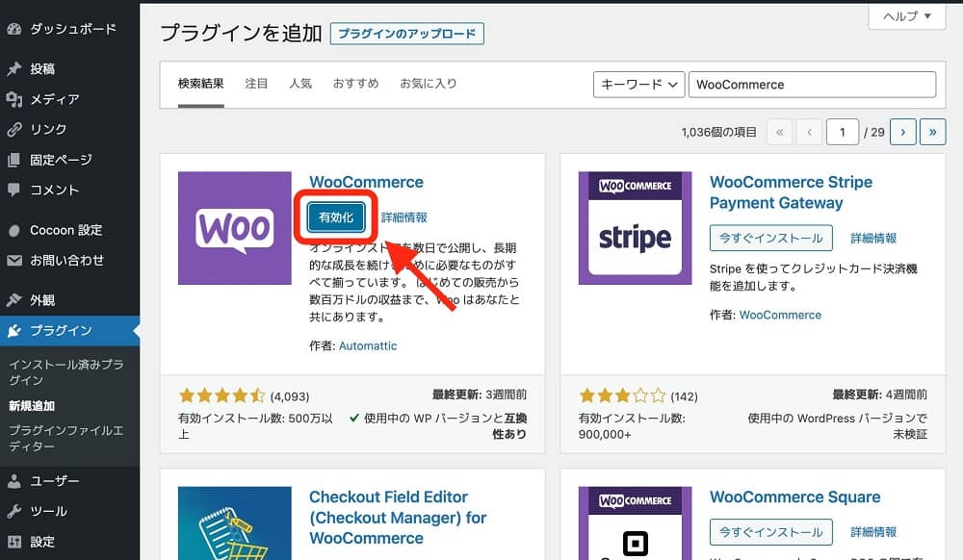The height and width of the screenshot is (560, 963).
Task: Click the ユーザー menu label
Action: (x=55, y=481)
